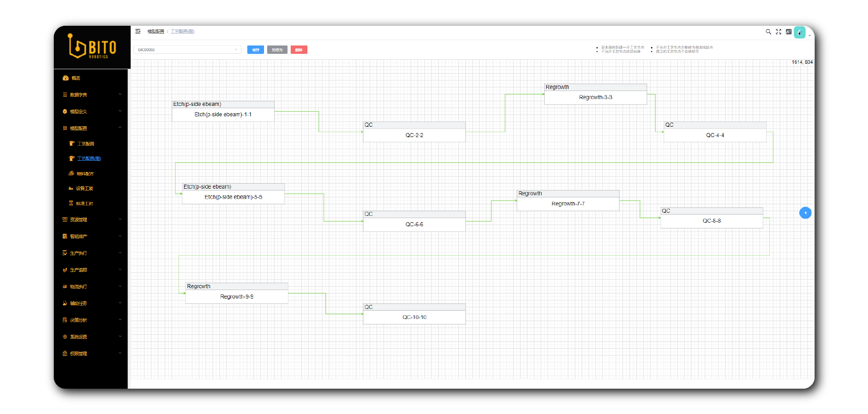Open the language translation icon

(788, 32)
